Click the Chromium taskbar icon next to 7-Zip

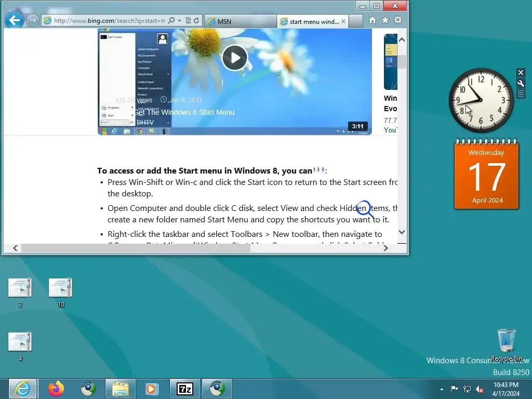tap(217, 389)
